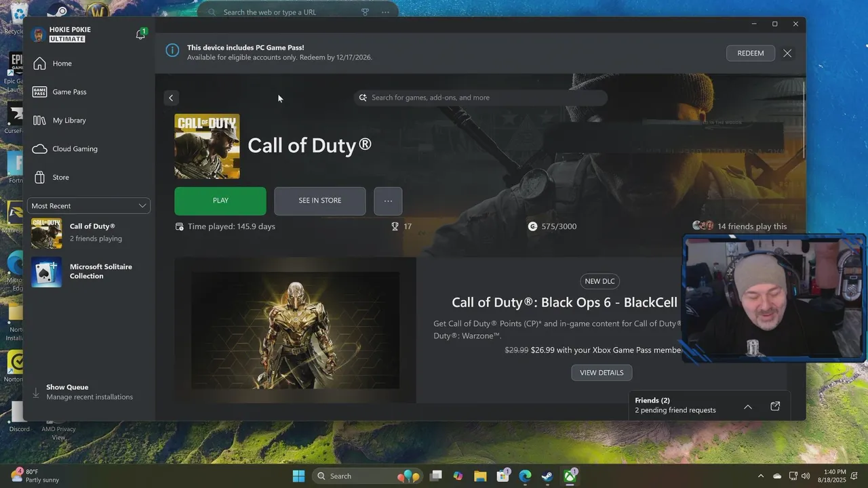Open the network tray icon
The image size is (868, 488).
(792, 476)
